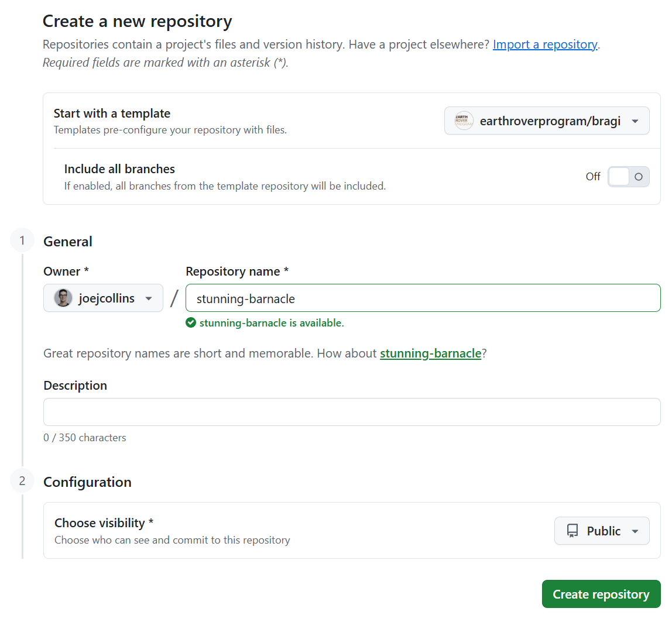Click the 'stunning-barnacle is available.' message
672x622 pixels.
[x=272, y=323]
